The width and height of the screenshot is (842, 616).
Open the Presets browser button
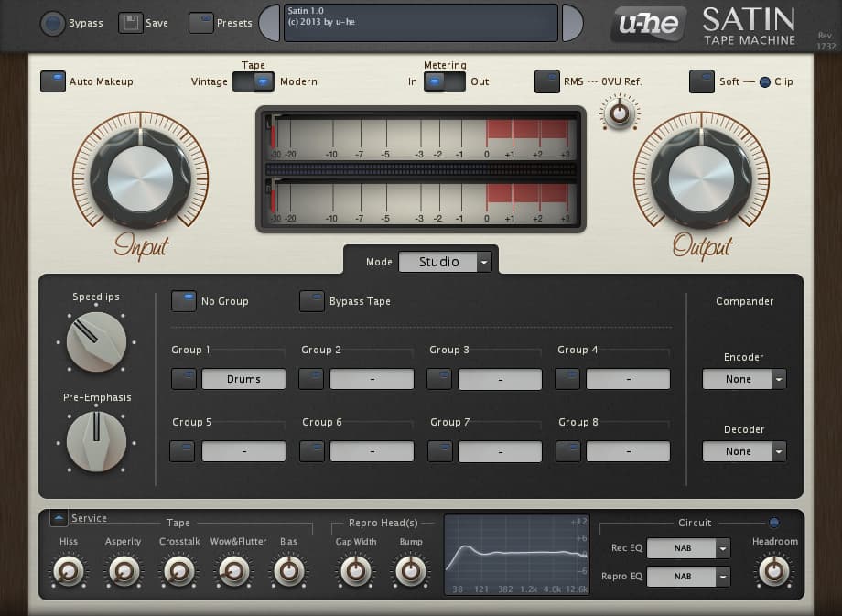click(200, 23)
